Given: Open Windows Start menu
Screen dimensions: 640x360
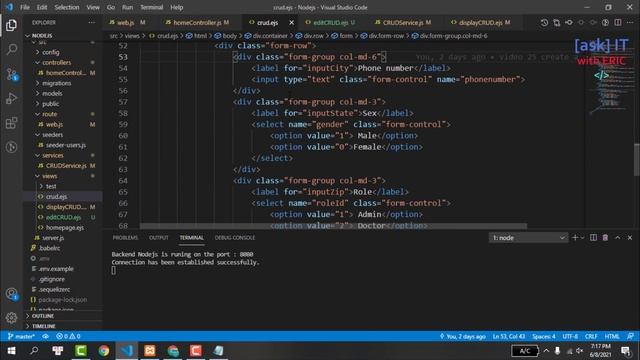Looking at the screenshot, I should [11, 351].
